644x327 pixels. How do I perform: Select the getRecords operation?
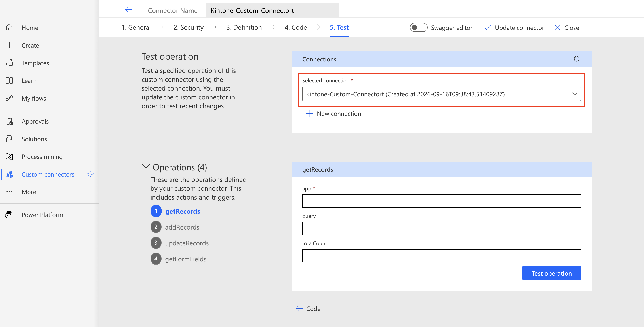pyautogui.click(x=175, y=211)
